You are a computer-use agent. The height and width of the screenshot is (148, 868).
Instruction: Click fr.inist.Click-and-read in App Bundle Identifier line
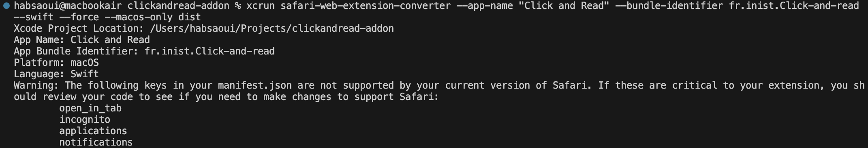click(x=210, y=51)
